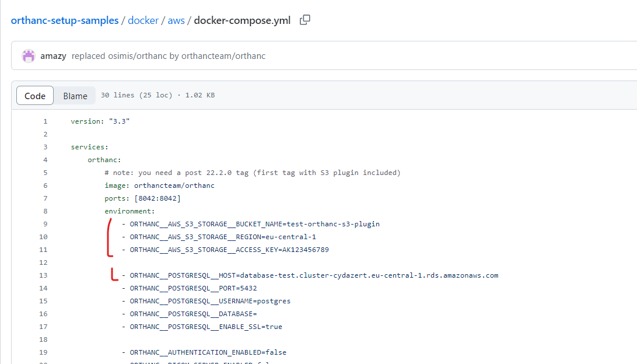Open amazy's user profile link
Image resolution: width=637 pixels, height=364 pixels.
click(53, 55)
